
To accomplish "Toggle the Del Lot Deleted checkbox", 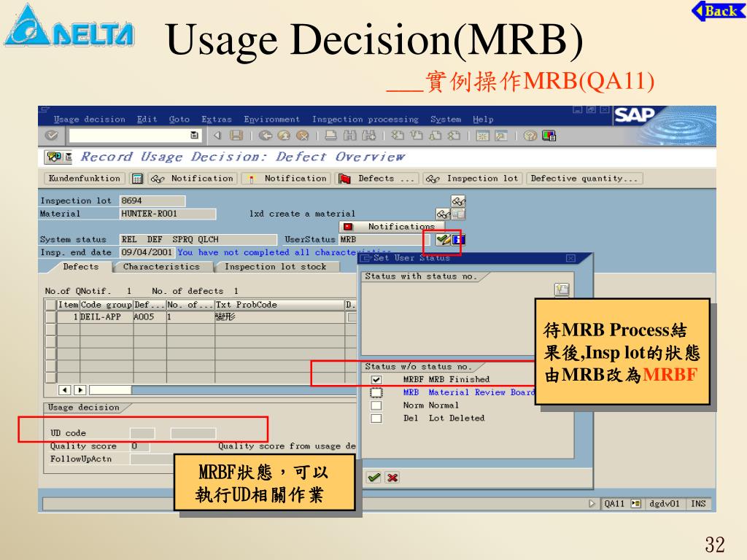I will (376, 418).
